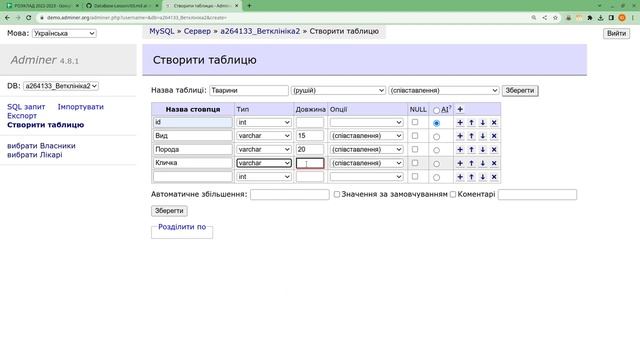Switch to the РОЗКЛАД spreadsheet browser tab
The height and width of the screenshot is (360, 640).
42,6
